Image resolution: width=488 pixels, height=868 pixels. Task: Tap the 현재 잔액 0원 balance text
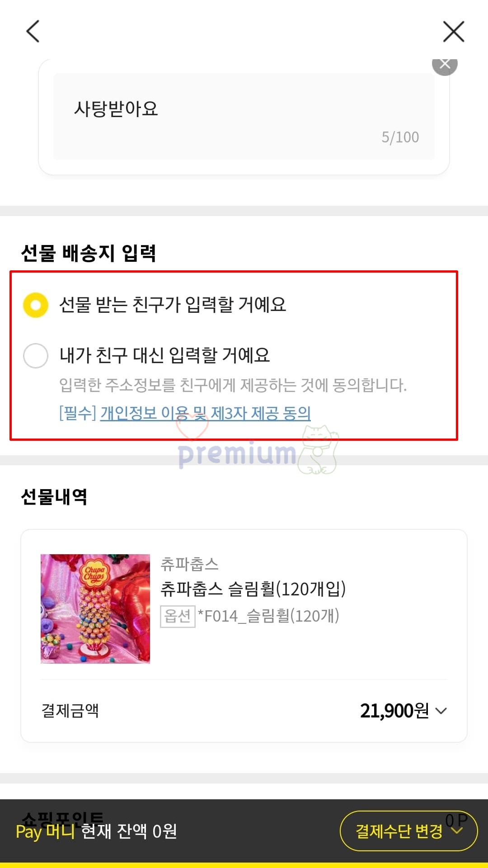pyautogui.click(x=129, y=831)
